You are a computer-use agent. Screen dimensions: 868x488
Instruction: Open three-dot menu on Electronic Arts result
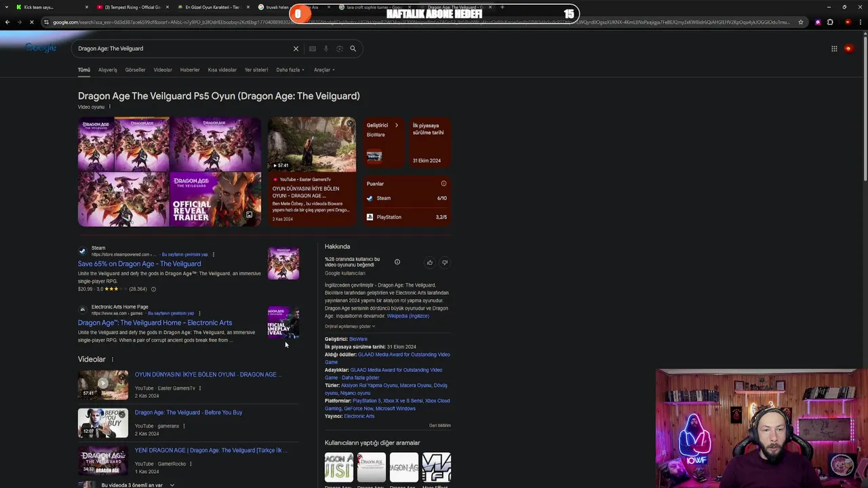[x=200, y=314]
